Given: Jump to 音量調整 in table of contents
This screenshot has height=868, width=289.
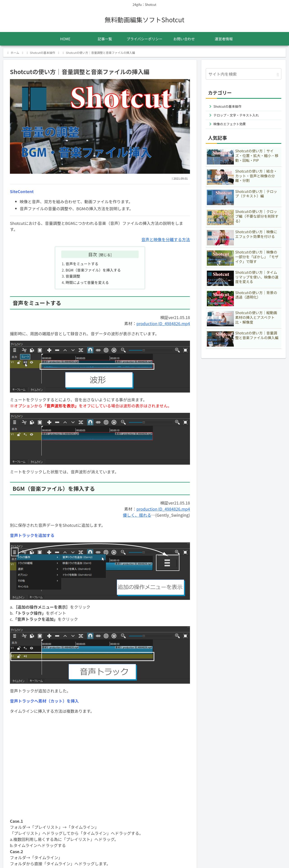Looking at the screenshot, I should point(73,276).
